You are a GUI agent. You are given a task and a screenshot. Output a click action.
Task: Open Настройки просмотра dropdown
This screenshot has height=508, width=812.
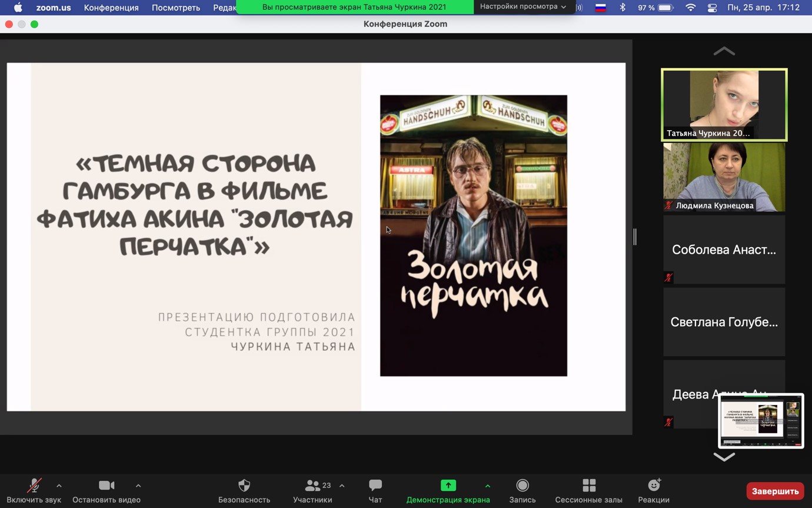[x=523, y=6]
